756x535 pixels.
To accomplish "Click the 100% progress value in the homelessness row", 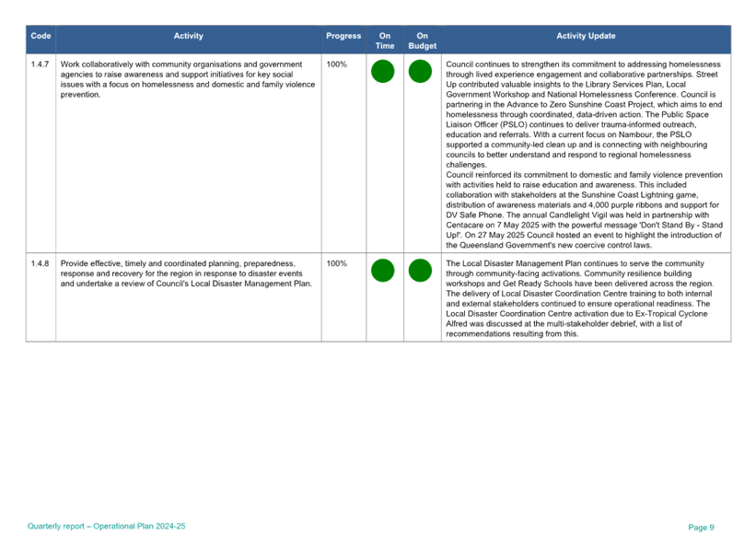I will click(337, 64).
